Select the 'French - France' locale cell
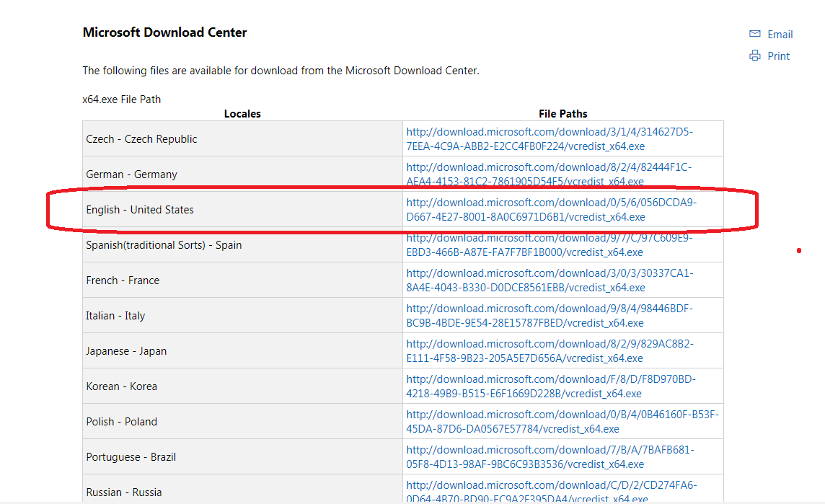The image size is (825, 504). (x=242, y=280)
